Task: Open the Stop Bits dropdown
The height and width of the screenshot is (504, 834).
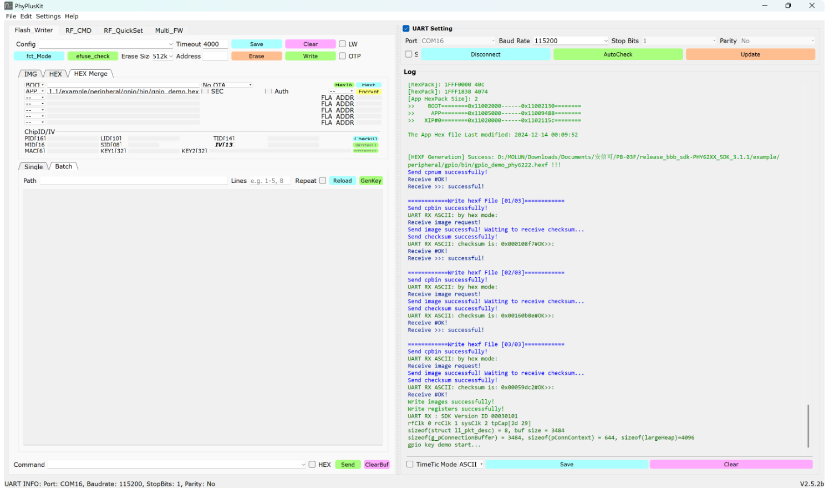Action: click(x=679, y=41)
